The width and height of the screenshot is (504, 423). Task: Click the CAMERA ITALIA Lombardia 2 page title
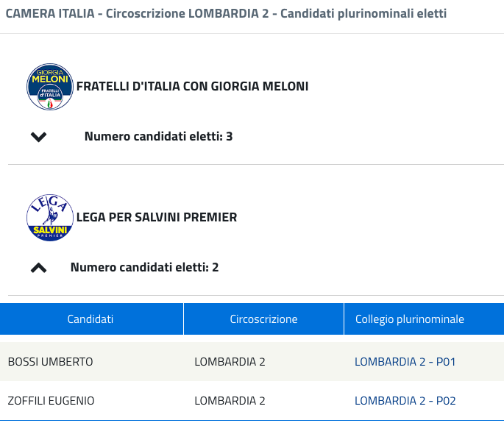point(226,14)
